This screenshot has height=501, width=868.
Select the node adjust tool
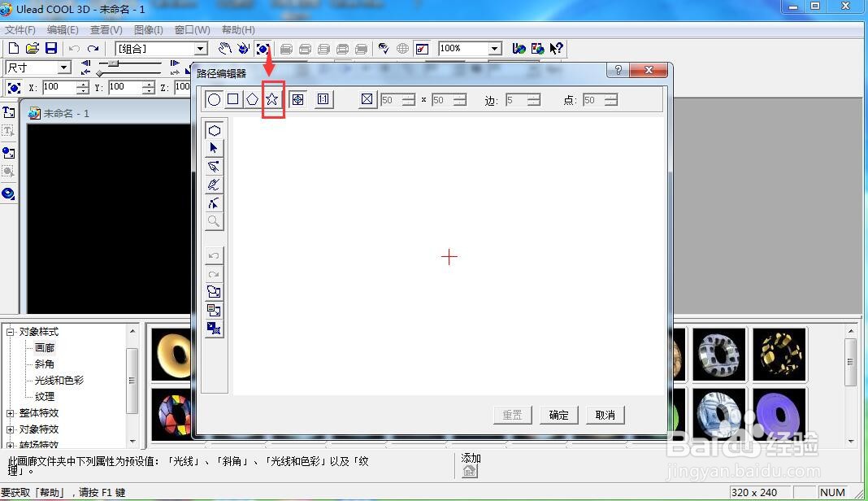[215, 203]
